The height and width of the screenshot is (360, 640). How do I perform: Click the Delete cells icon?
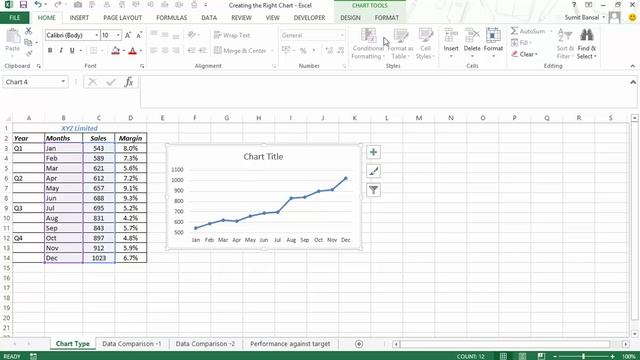[x=472, y=36]
